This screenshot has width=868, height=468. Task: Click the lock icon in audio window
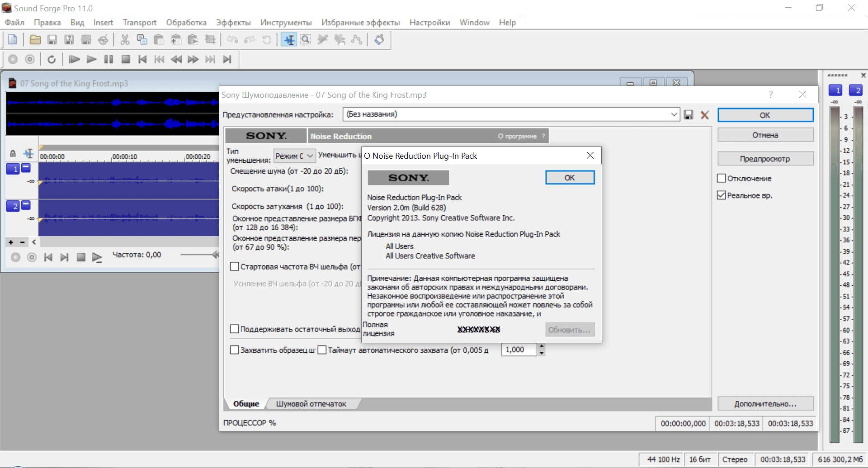(13, 154)
